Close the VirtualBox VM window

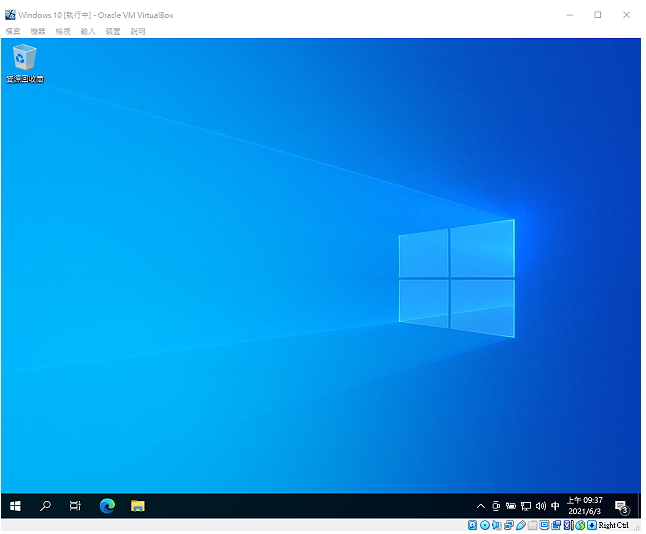coord(626,15)
